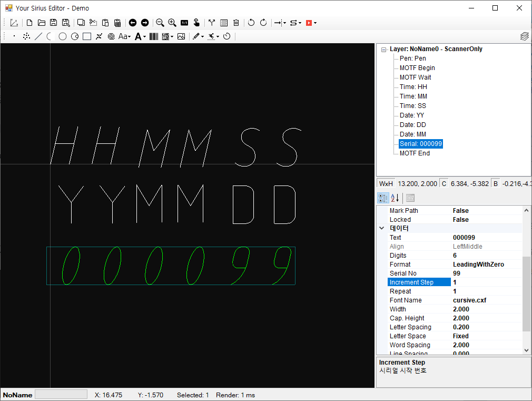This screenshot has width=532, height=401.
Task: Click the Delete trash can icon
Action: 236,23
